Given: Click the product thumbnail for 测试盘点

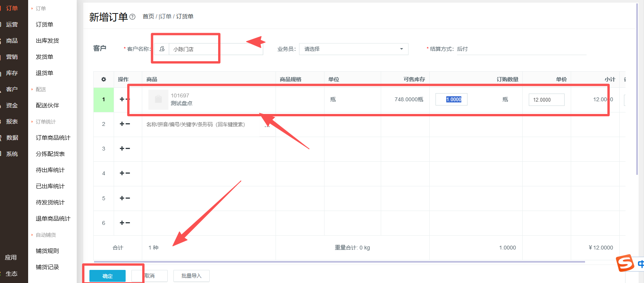Looking at the screenshot, I should pyautogui.click(x=158, y=99).
